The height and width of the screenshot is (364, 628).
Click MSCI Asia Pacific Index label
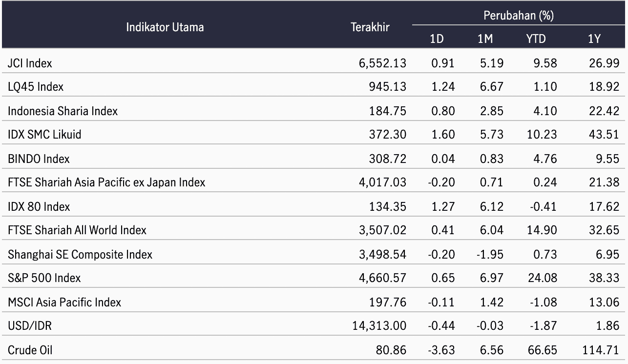pos(64,302)
